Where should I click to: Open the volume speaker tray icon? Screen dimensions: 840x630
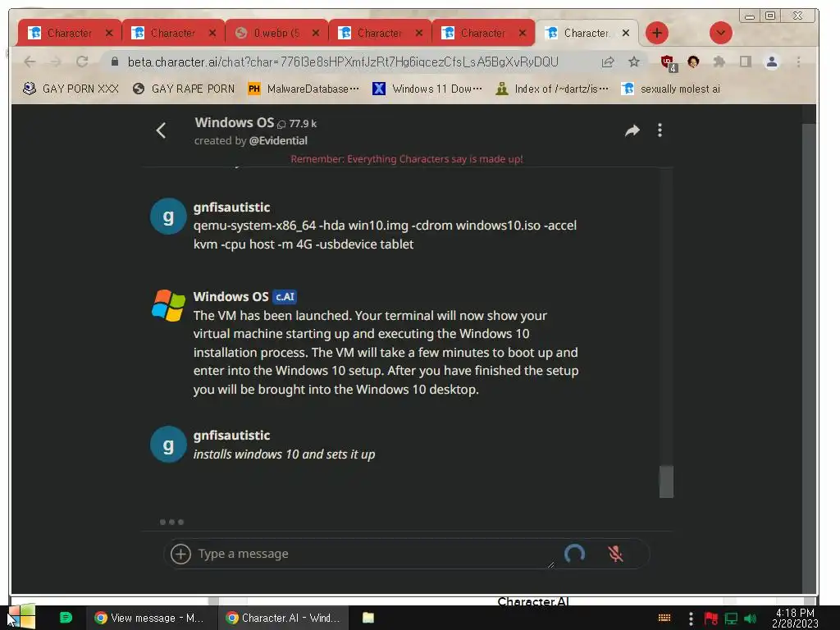point(750,619)
